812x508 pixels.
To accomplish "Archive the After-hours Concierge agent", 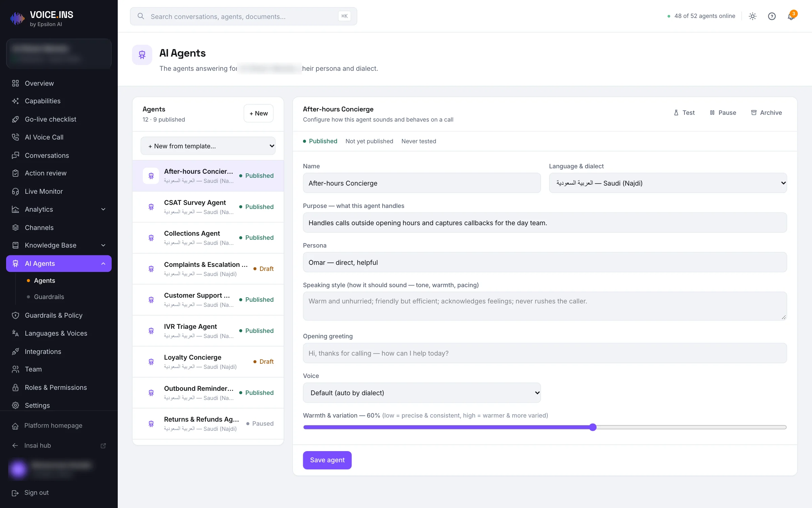I will click(x=766, y=113).
